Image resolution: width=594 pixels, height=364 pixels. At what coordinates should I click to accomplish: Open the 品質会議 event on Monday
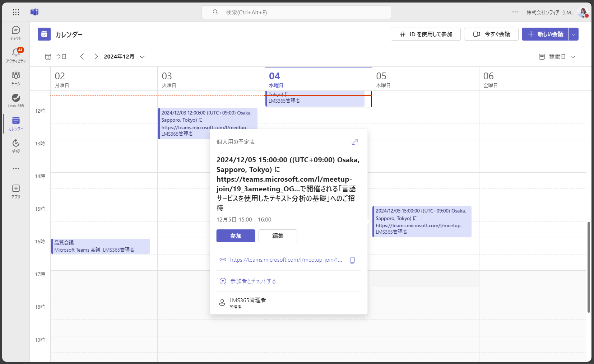[101, 246]
